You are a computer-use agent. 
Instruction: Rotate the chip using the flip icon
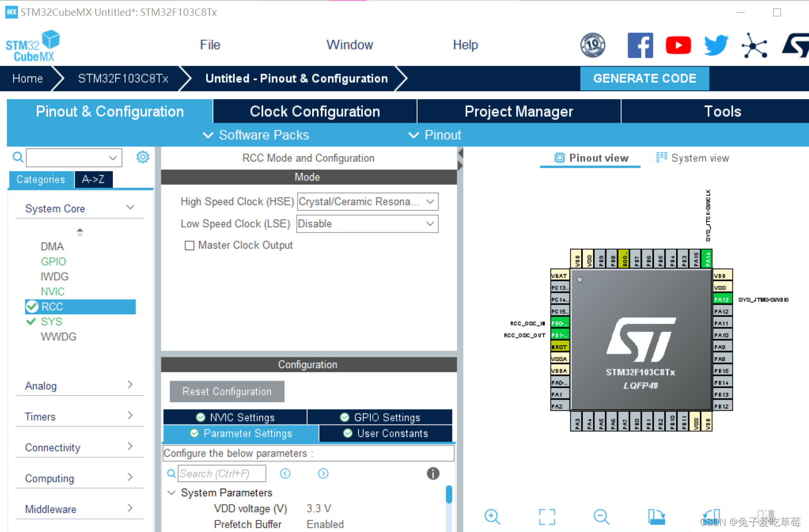point(656,517)
